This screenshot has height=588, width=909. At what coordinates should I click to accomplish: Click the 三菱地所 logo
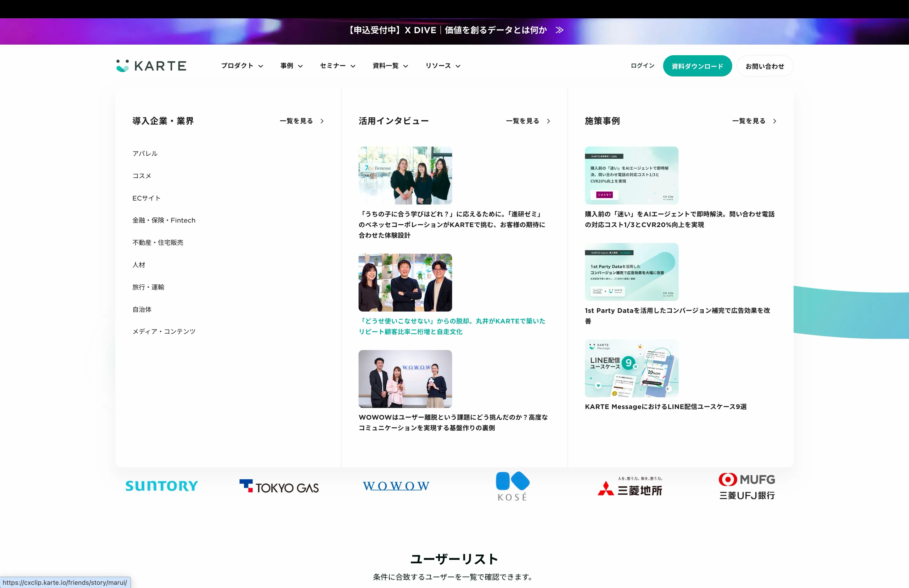630,487
